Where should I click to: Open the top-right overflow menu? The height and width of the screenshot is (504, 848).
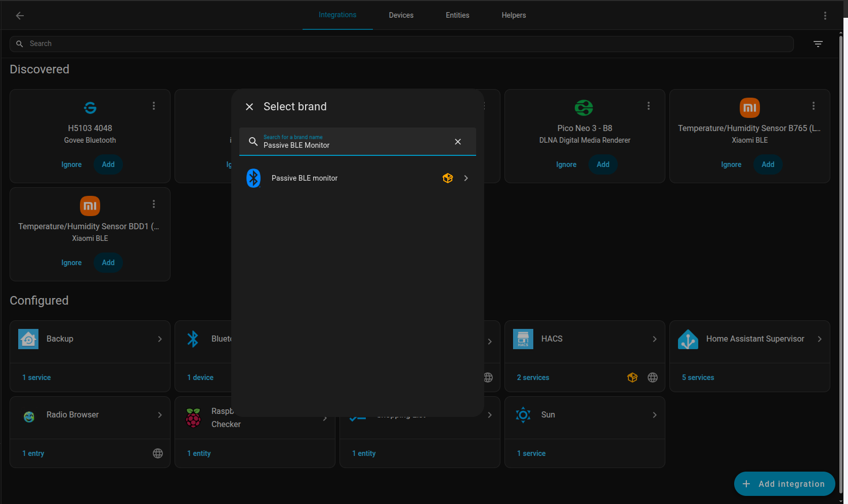point(825,16)
